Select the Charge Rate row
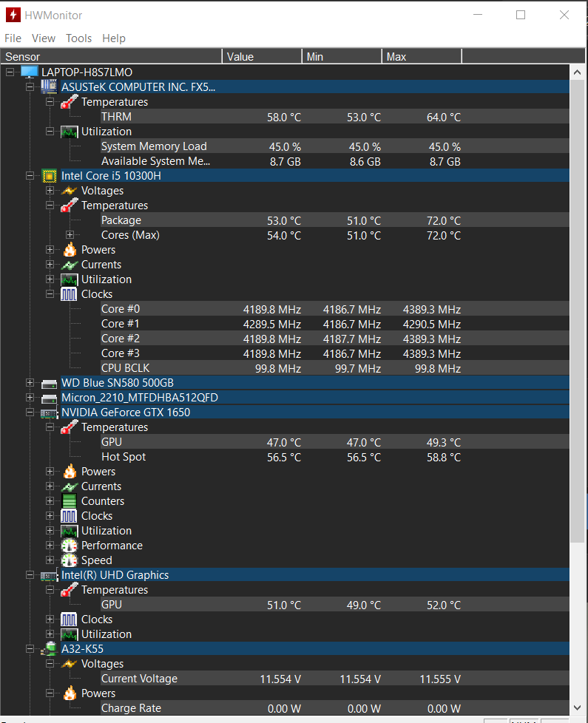588x723 pixels. [335, 707]
